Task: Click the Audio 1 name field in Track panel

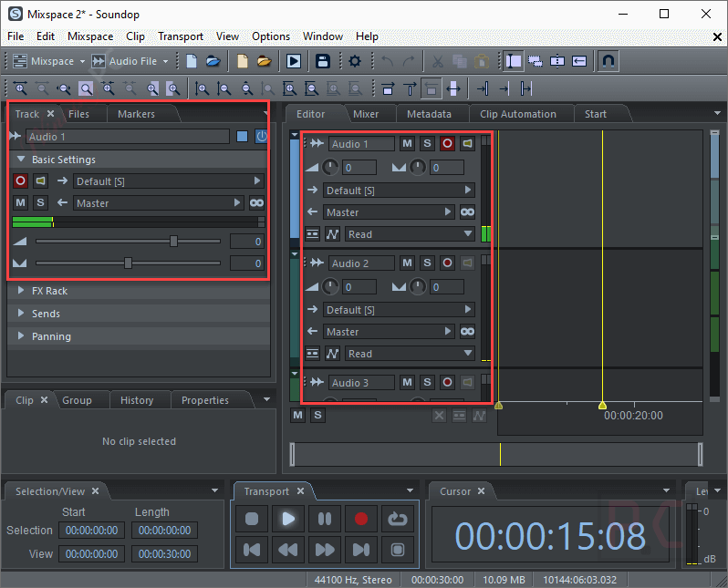Action: click(x=128, y=137)
